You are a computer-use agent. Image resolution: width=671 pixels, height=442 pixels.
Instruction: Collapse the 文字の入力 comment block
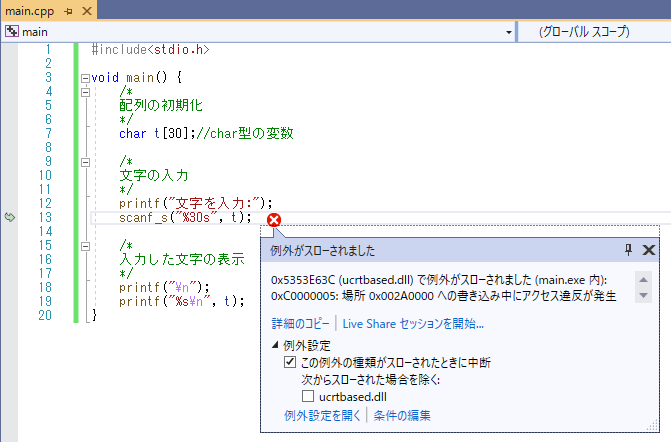click(x=85, y=163)
